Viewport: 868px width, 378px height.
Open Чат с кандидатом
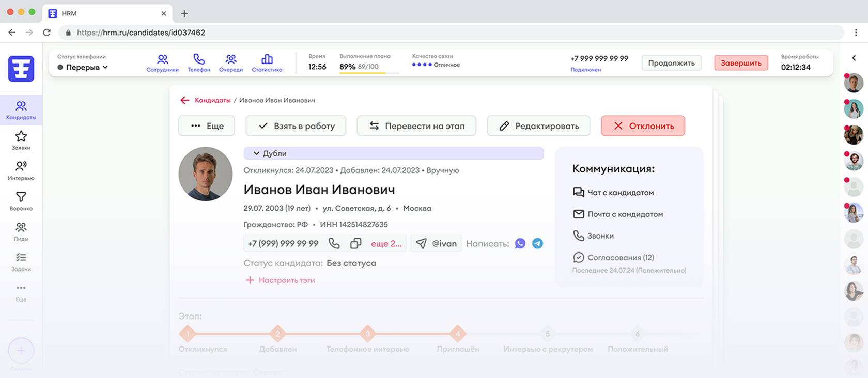[613, 193]
